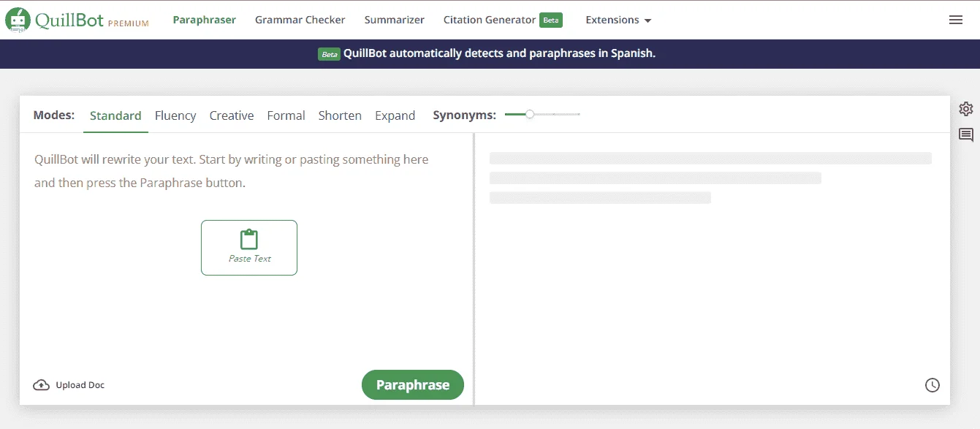980x429 pixels.
Task: Click the "Modes:" label
Action: (54, 115)
